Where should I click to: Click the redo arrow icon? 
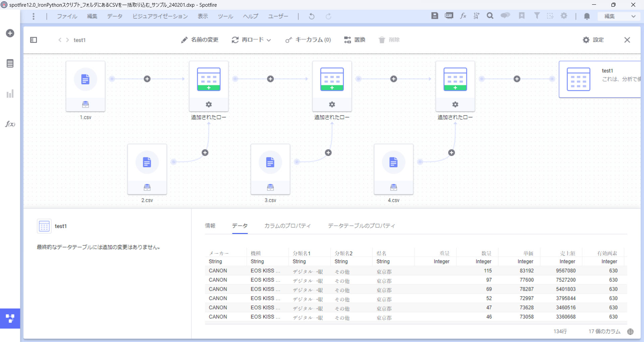pos(328,16)
